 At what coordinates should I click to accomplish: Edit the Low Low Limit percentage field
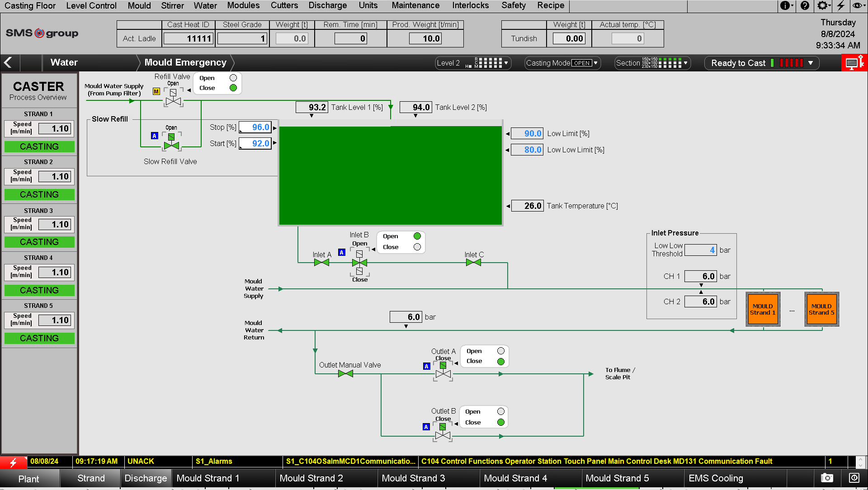pyautogui.click(x=527, y=150)
